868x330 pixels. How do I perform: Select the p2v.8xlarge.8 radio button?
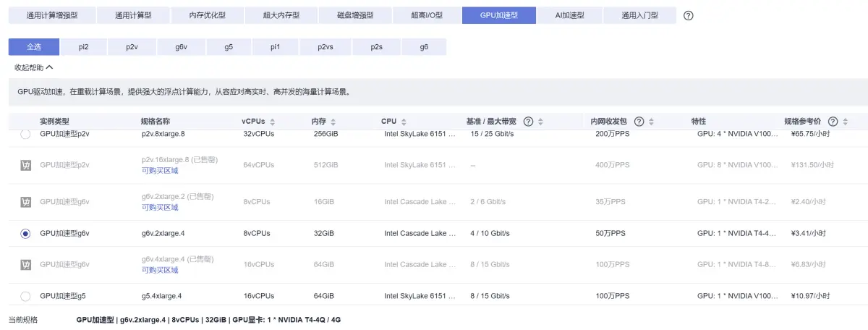[x=26, y=134]
